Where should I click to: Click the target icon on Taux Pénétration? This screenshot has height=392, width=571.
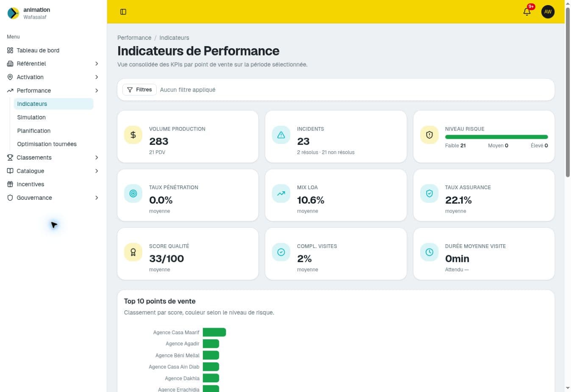click(133, 193)
